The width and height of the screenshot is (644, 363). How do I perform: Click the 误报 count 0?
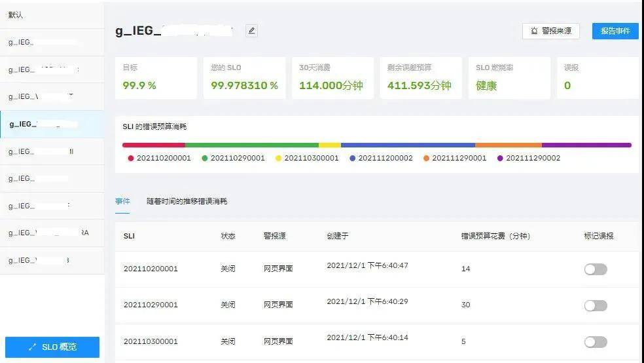[567, 86]
